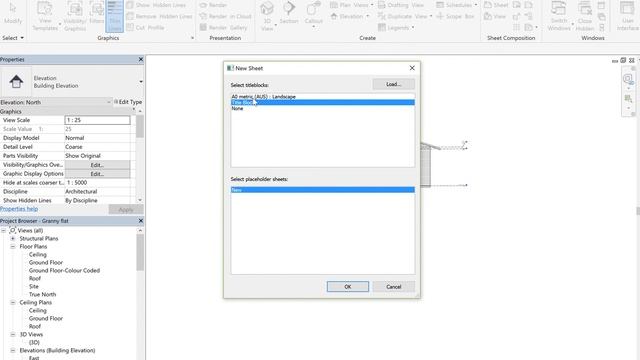
Task: Select the Site floor plan
Action: (34, 287)
